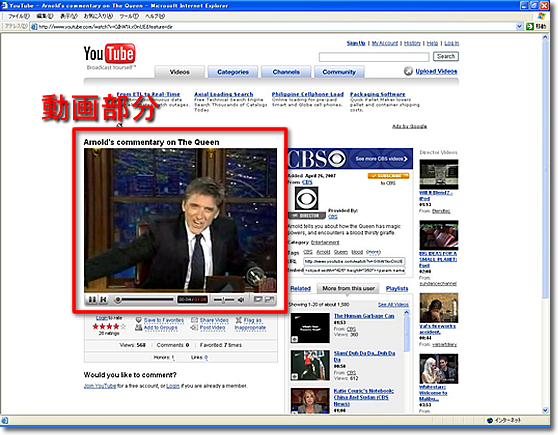Switch to the Related tab
The width and height of the screenshot is (558, 435).
[301, 288]
